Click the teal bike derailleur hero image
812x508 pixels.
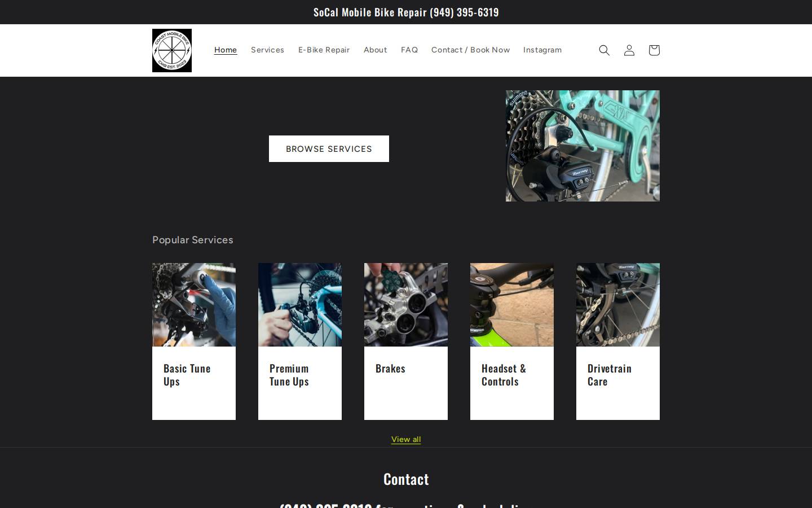pyautogui.click(x=582, y=146)
